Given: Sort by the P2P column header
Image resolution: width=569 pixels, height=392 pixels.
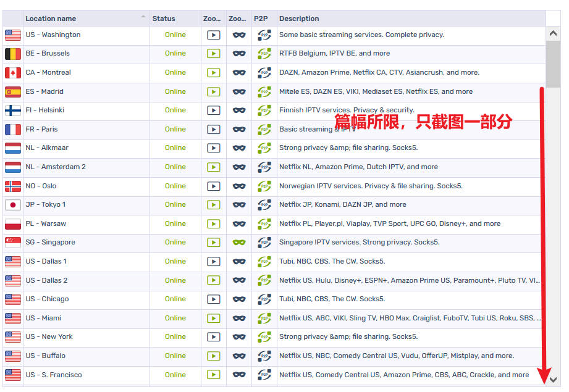Looking at the screenshot, I should [261, 19].
